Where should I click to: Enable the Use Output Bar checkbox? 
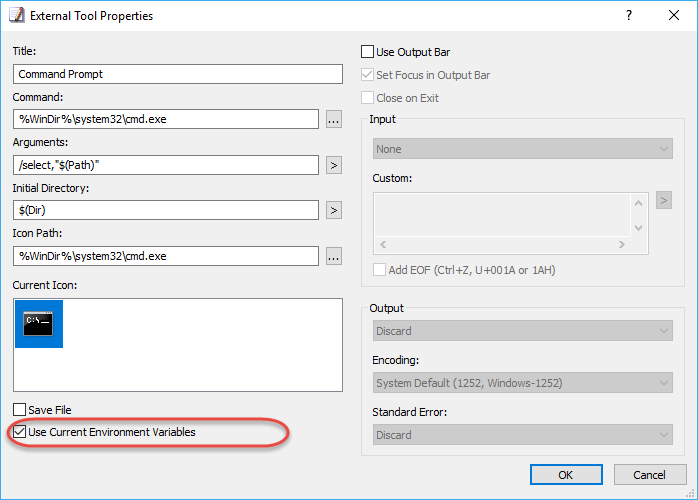pos(367,52)
